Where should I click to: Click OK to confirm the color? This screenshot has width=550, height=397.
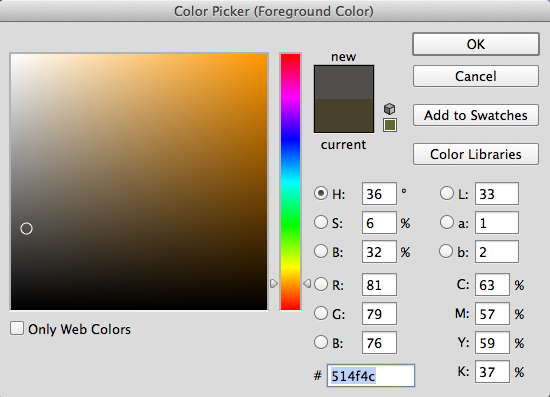[x=476, y=44]
